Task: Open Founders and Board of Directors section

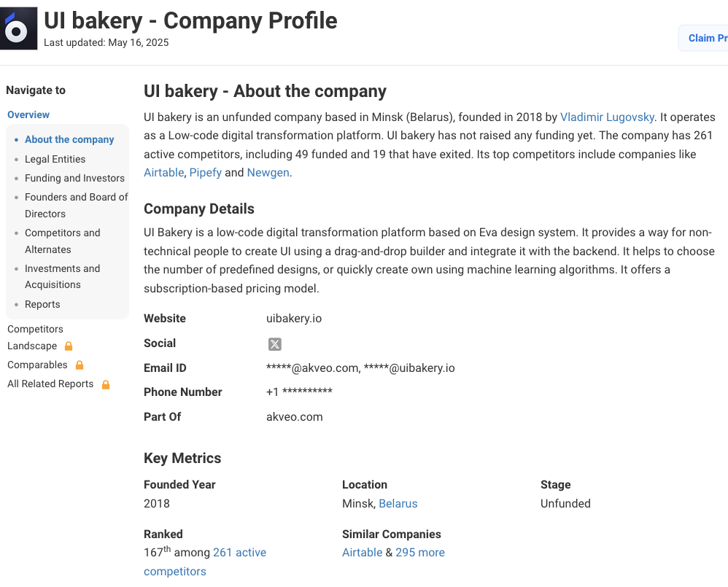Action: [x=76, y=205]
